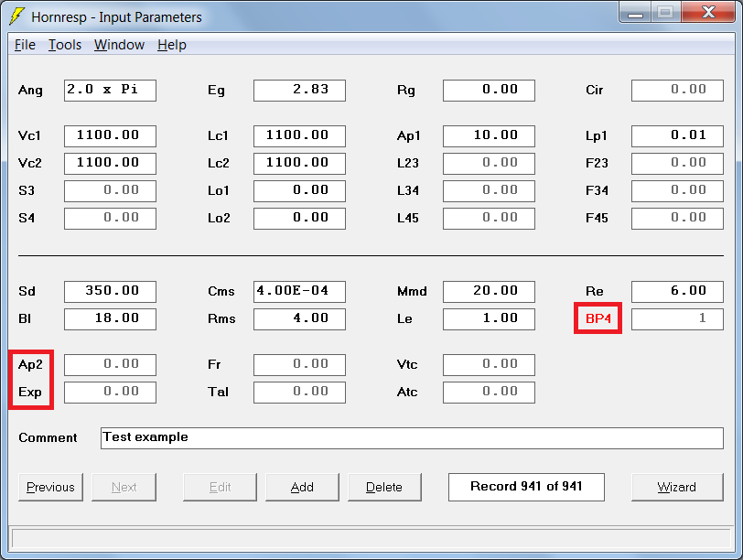Screen dimensions: 743x560
Task: Click the Ang label
Action: click(30, 91)
